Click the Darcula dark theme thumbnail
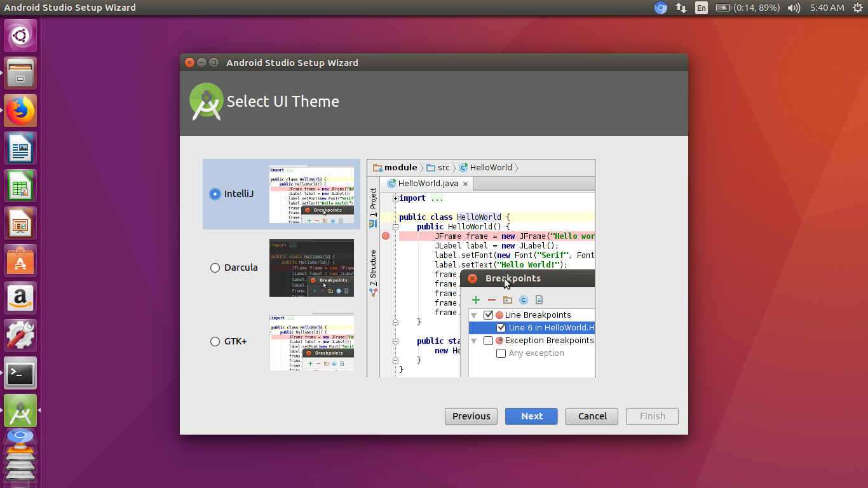 [x=311, y=268]
